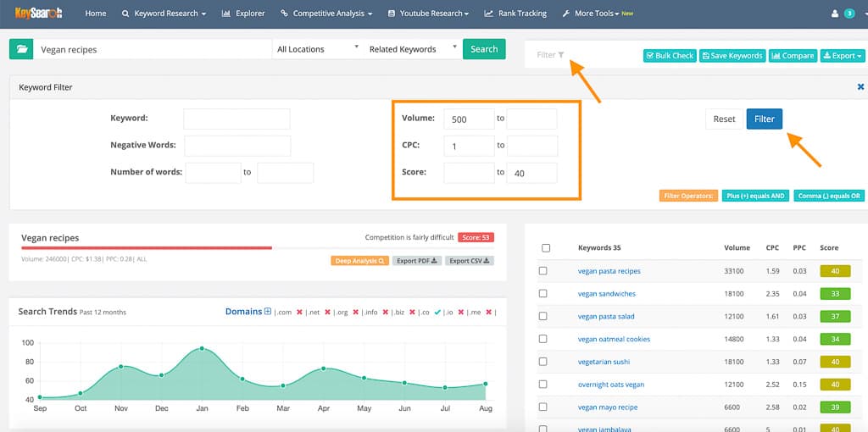Expand the More Tools menu
This screenshot has width=868, height=432.
598,14
